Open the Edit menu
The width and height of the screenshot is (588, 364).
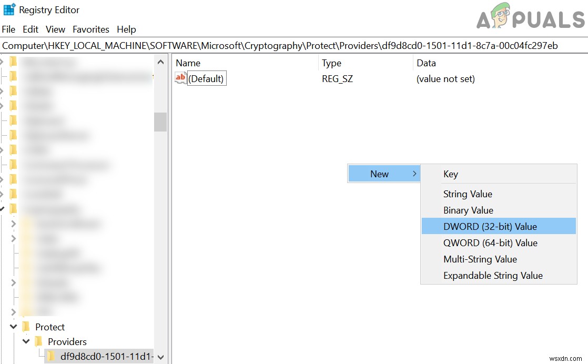pyautogui.click(x=31, y=29)
